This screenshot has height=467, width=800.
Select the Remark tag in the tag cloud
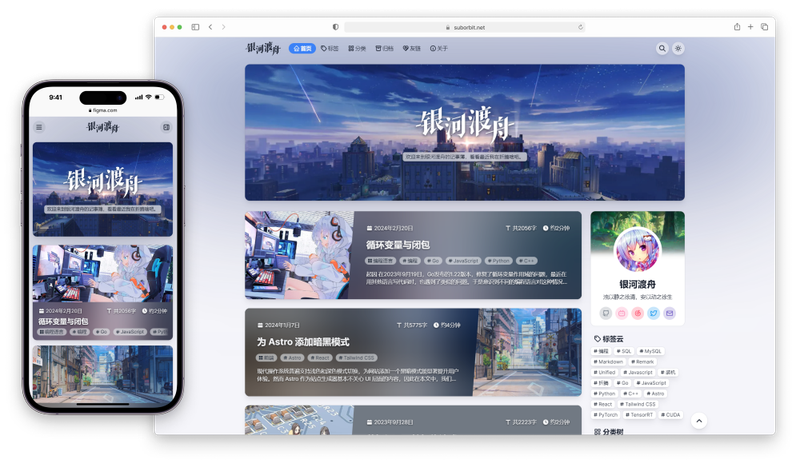click(x=642, y=362)
